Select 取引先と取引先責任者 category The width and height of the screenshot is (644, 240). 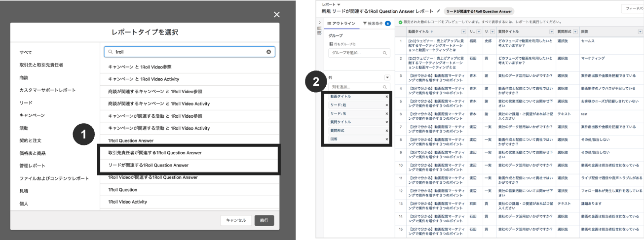pyautogui.click(x=41, y=65)
